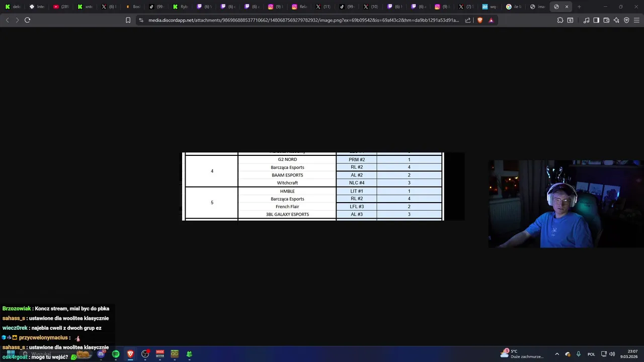Switch to the 'Rela' Instagram tab
The height and width of the screenshot is (362, 644).
point(299,7)
